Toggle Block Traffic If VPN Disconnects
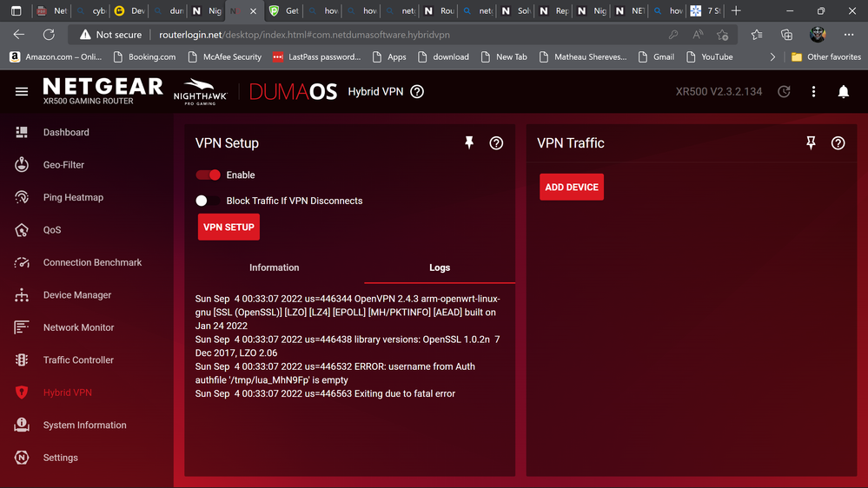The height and width of the screenshot is (488, 868). (209, 201)
